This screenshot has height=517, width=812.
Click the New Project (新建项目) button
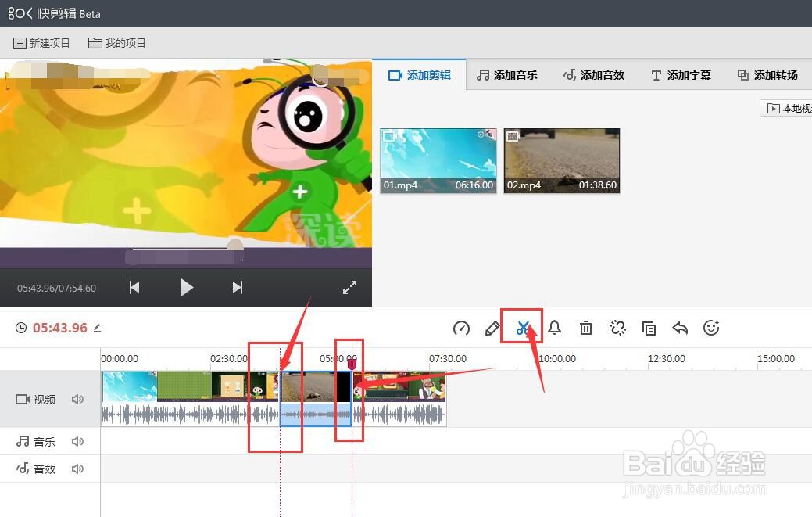pyautogui.click(x=41, y=43)
